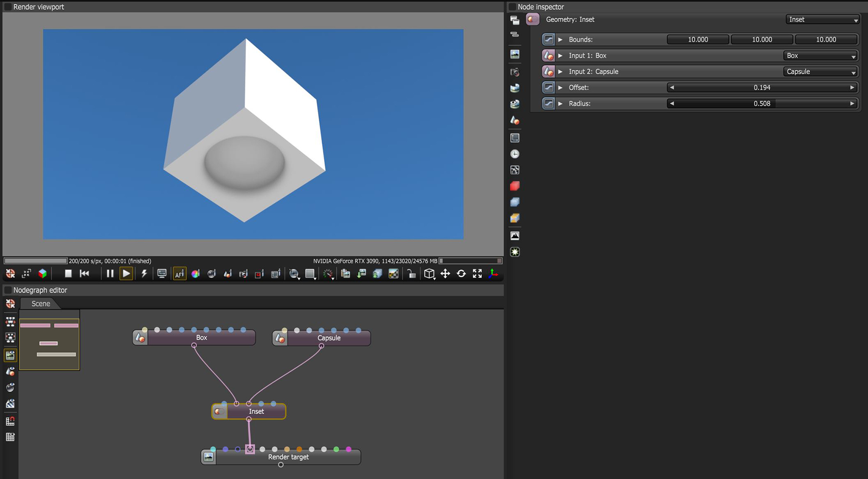Select the Capsule node in nodegraph
Image resolution: width=868 pixels, height=479 pixels.
(x=322, y=338)
